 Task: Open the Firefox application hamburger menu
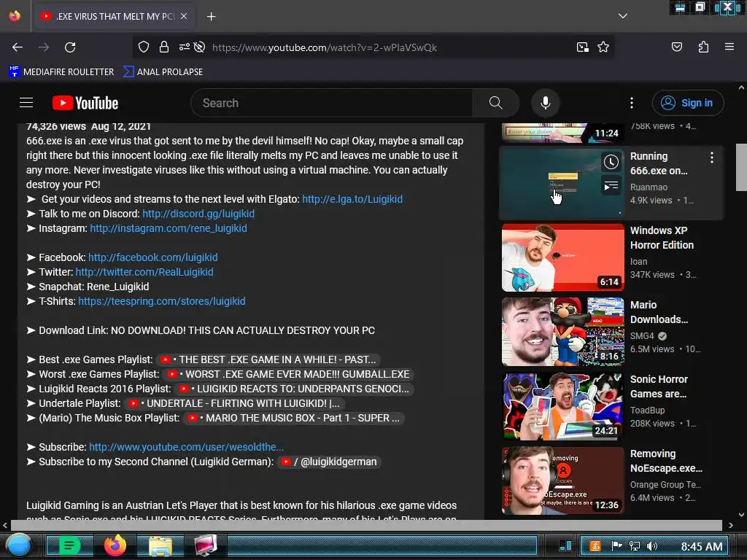[729, 47]
